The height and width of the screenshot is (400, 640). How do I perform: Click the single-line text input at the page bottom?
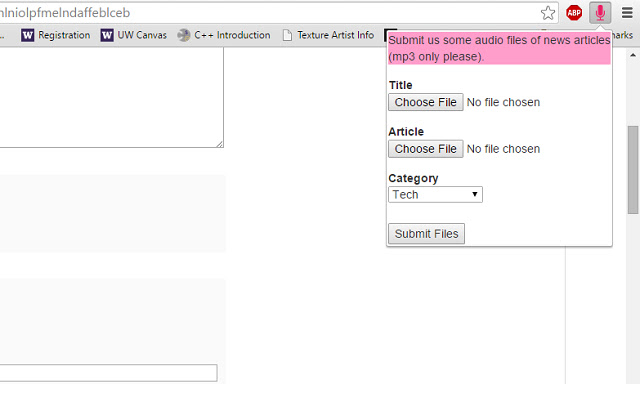point(108,373)
